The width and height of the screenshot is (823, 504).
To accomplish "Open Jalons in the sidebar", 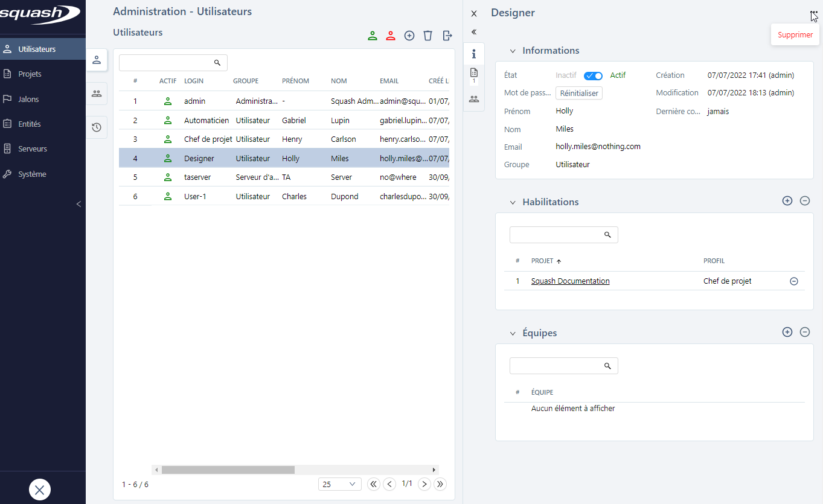I will click(x=42, y=99).
